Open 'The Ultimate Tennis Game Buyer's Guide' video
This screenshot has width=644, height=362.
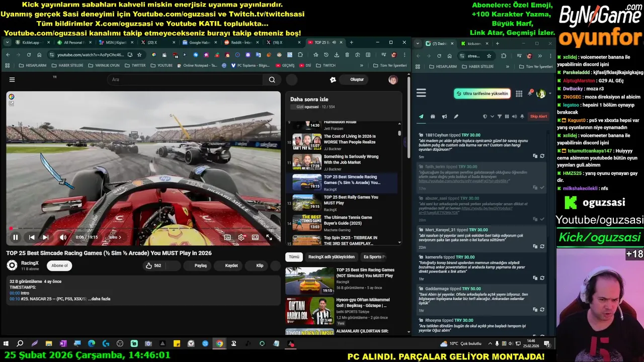342,223
